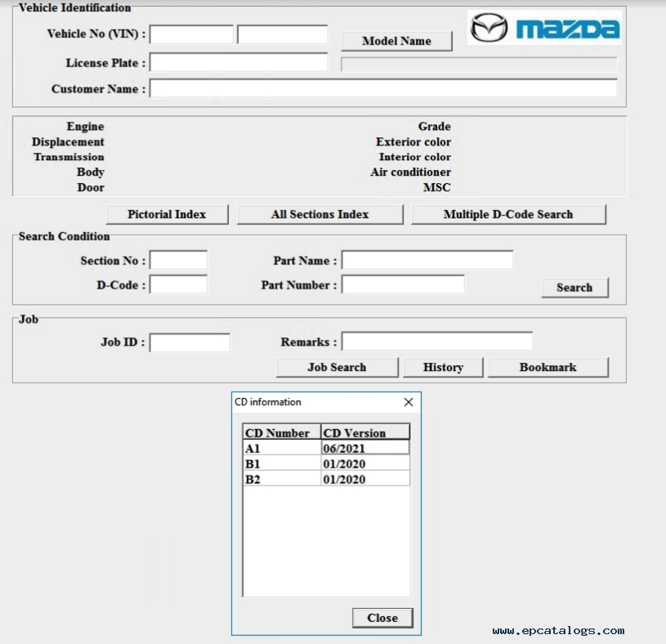Click the Mazda logo image
This screenshot has height=644, width=666.
click(543, 28)
